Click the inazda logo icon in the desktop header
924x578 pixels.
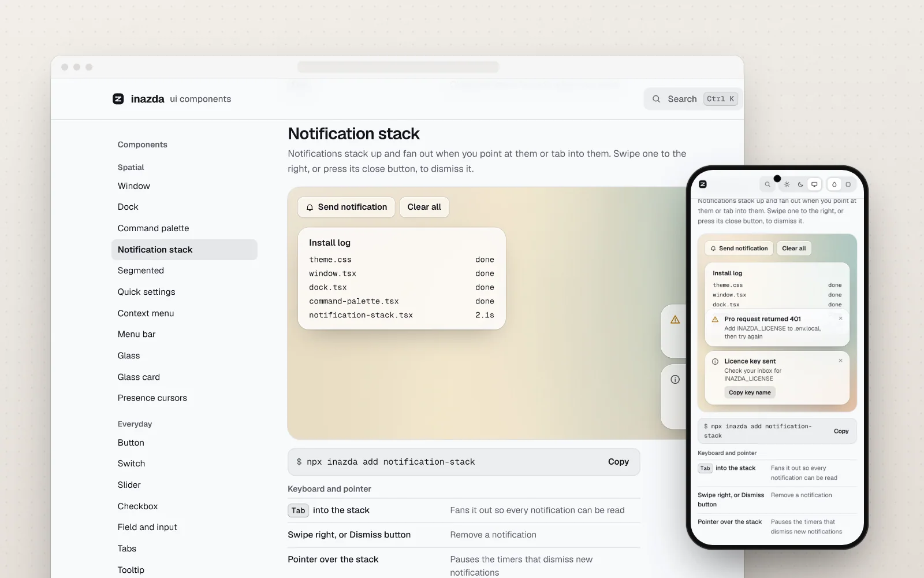[118, 99]
